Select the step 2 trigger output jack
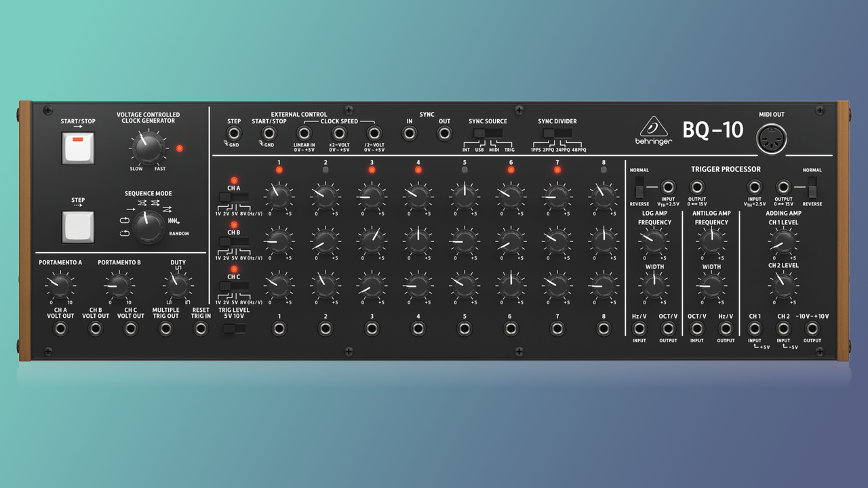 tap(325, 329)
